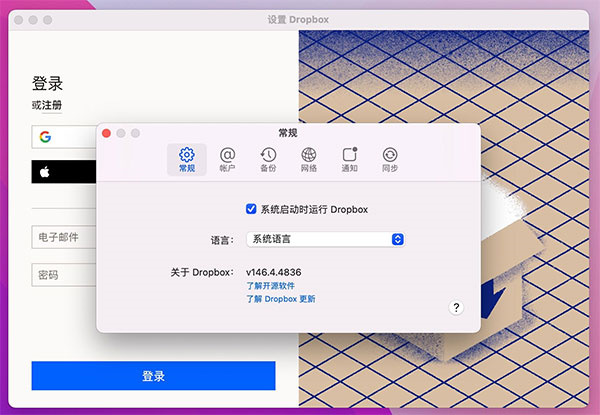Switch to the 同步 sync tab
Viewport: 600px width, 415px height.
(x=390, y=159)
